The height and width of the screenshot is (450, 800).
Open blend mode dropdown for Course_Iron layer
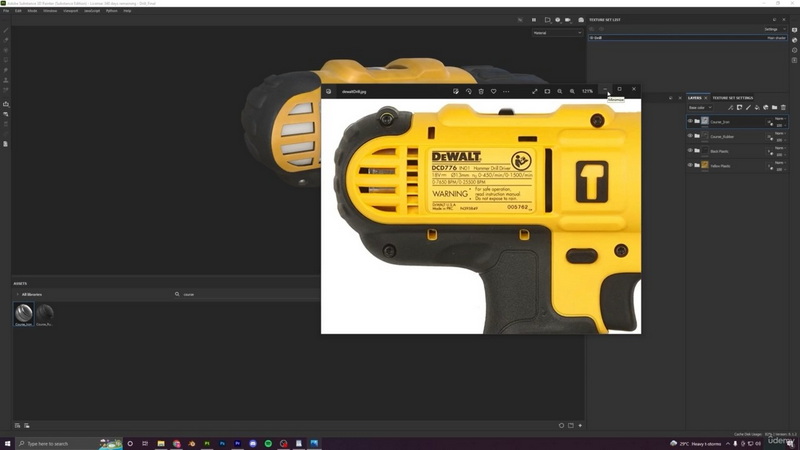[x=780, y=119]
